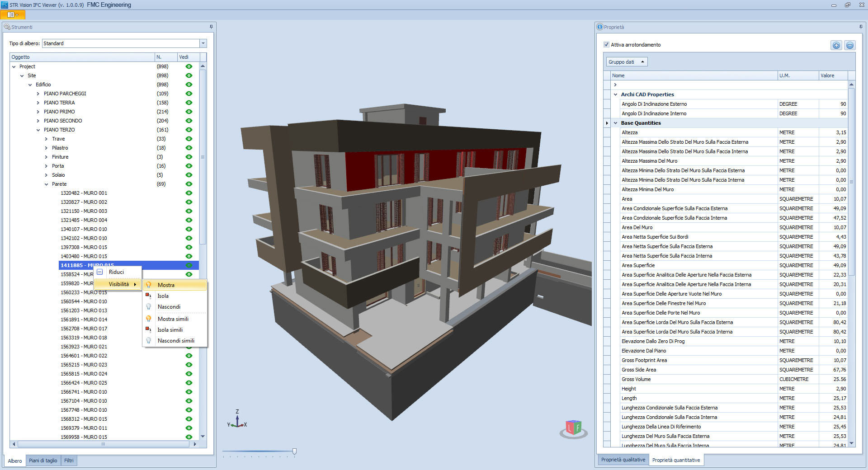Click the U.M. column header
This screenshot has width=868, height=470.
click(x=798, y=75)
